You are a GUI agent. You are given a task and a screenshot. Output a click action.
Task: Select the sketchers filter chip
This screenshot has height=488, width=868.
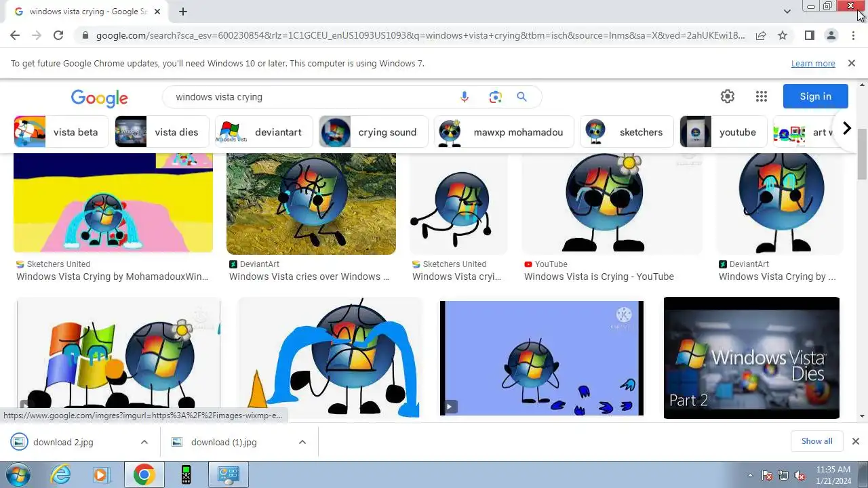(x=627, y=131)
